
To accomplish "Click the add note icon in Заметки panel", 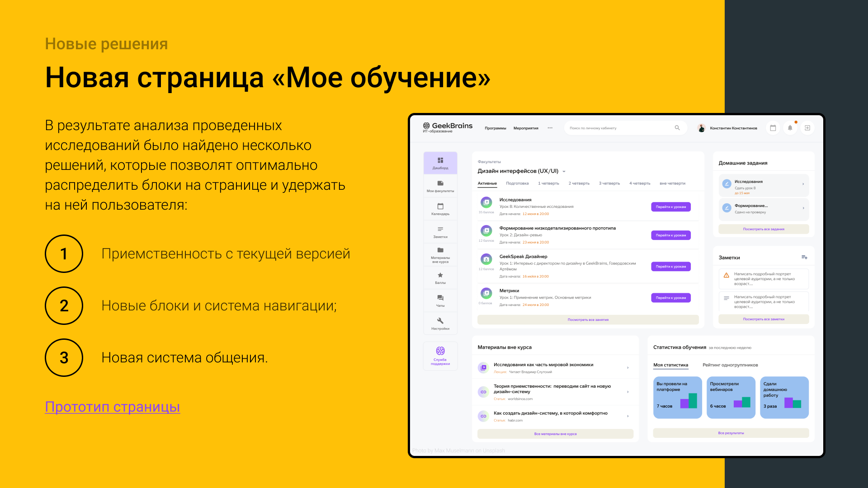I will point(805,257).
